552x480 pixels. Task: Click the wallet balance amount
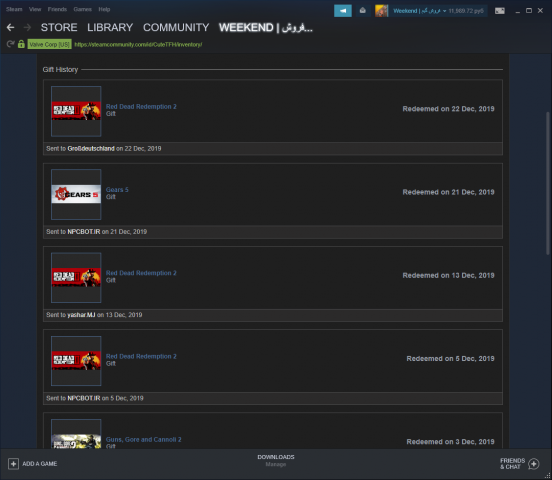coord(466,11)
